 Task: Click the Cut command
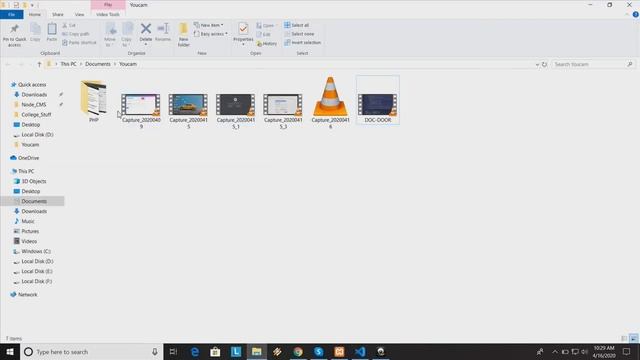tap(69, 25)
